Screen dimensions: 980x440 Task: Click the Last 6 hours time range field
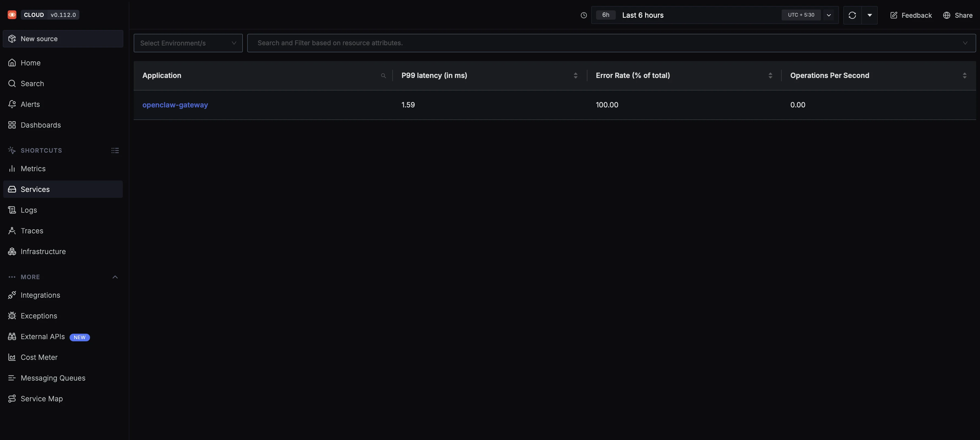643,15
